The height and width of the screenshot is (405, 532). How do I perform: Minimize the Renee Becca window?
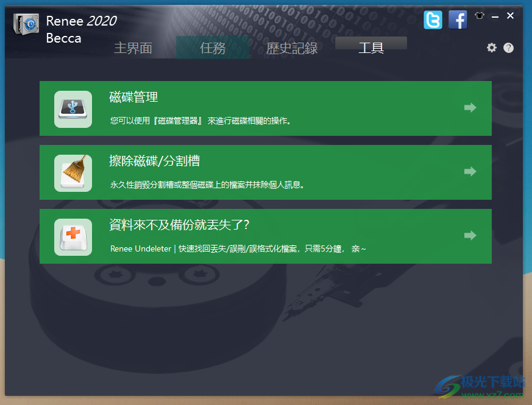coord(495,16)
